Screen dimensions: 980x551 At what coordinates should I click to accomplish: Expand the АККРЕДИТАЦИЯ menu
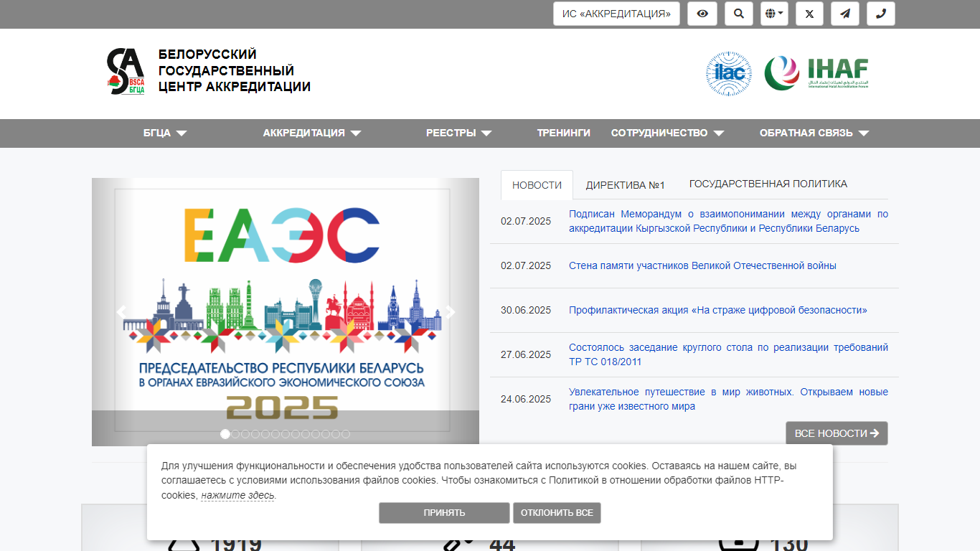[x=312, y=133]
